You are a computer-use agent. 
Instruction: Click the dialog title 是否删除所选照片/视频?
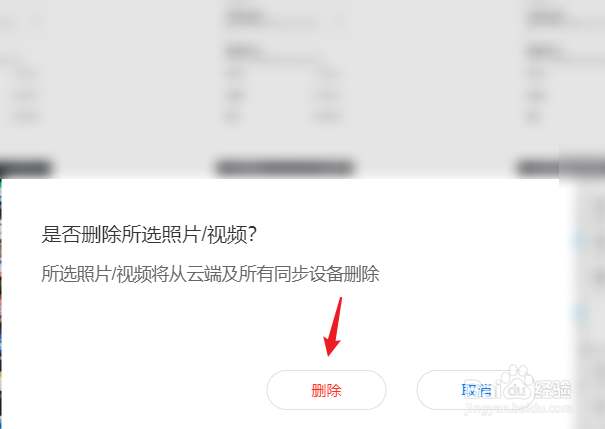point(149,234)
